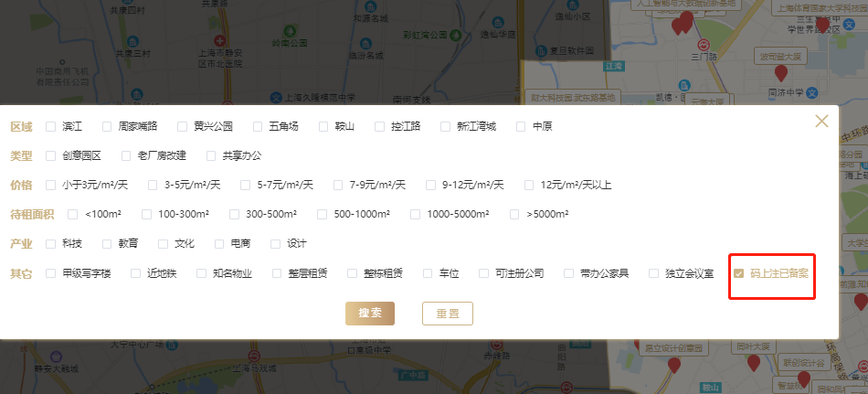868x394 pixels.
Task: Check the 滨江 area checkbox
Action: point(50,126)
